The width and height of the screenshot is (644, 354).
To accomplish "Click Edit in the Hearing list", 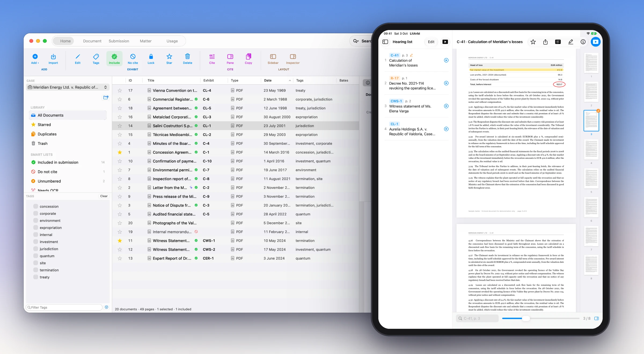I will point(431,42).
